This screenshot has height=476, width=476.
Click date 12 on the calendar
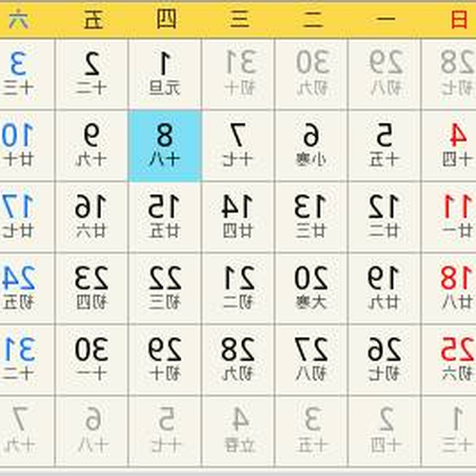tap(385, 217)
